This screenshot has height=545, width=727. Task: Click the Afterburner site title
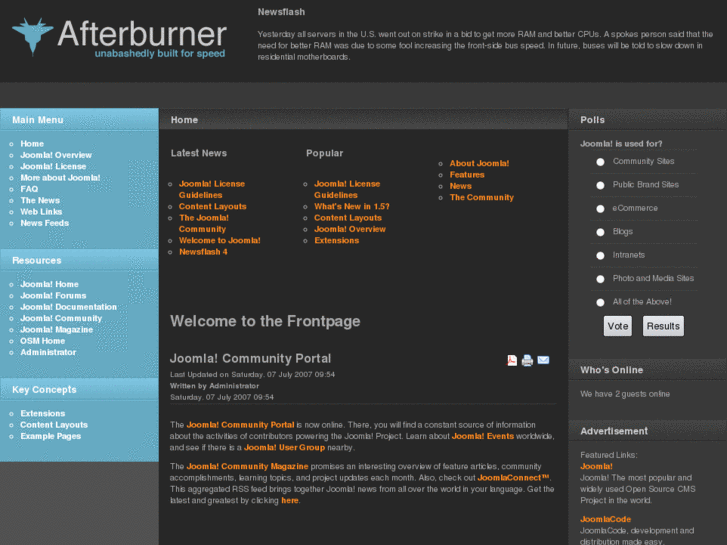[x=142, y=34]
